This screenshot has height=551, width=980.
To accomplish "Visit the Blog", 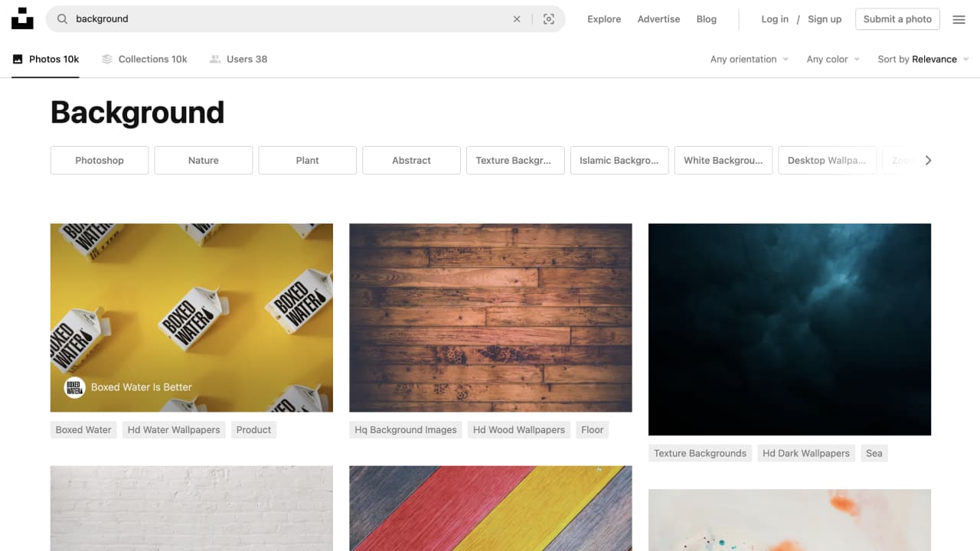I will tap(707, 19).
